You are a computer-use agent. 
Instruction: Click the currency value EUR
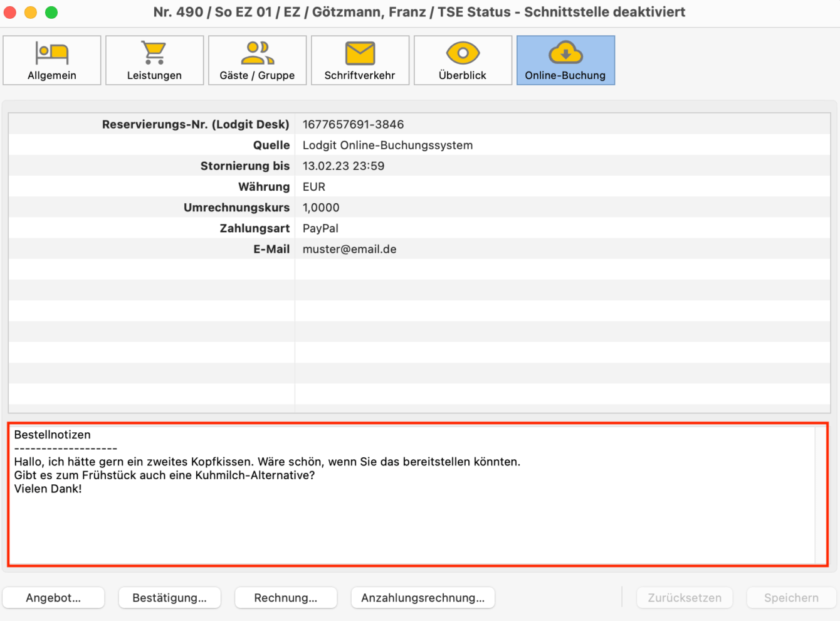pos(314,186)
